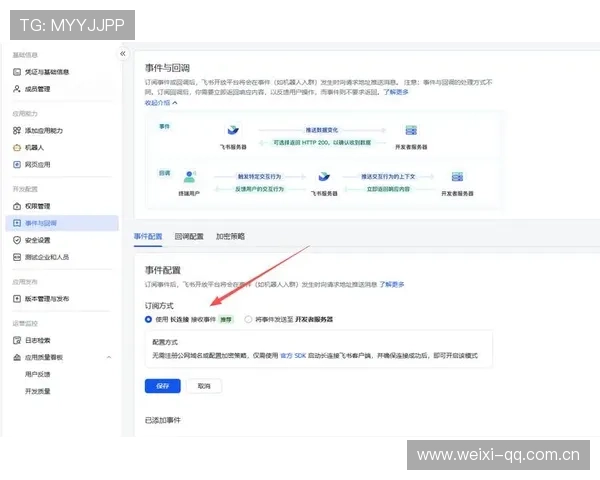600x480 pixels.
Task: Collapse the 应用质量看板 sidebar group
Action: pos(109,358)
